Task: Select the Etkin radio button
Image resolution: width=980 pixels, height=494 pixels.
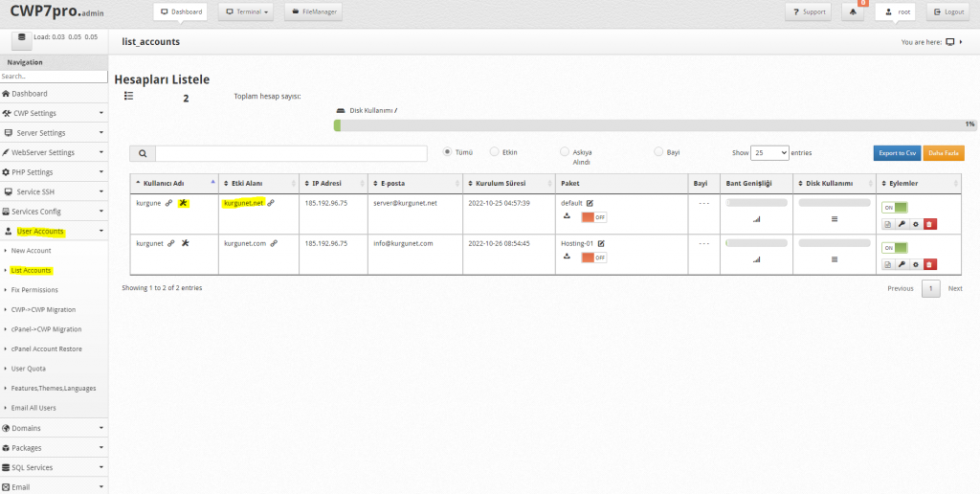Action: [495, 151]
